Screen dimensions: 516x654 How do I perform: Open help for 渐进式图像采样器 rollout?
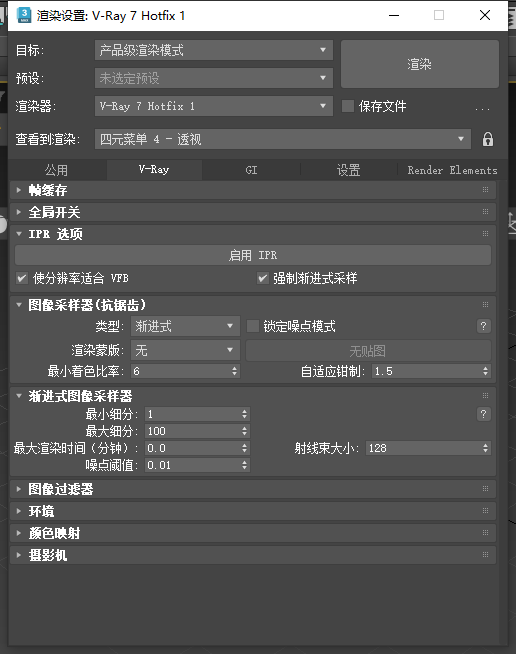click(483, 414)
